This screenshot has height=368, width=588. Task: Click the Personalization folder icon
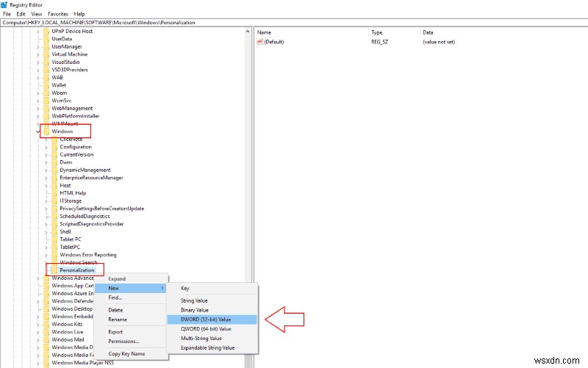[x=54, y=270]
